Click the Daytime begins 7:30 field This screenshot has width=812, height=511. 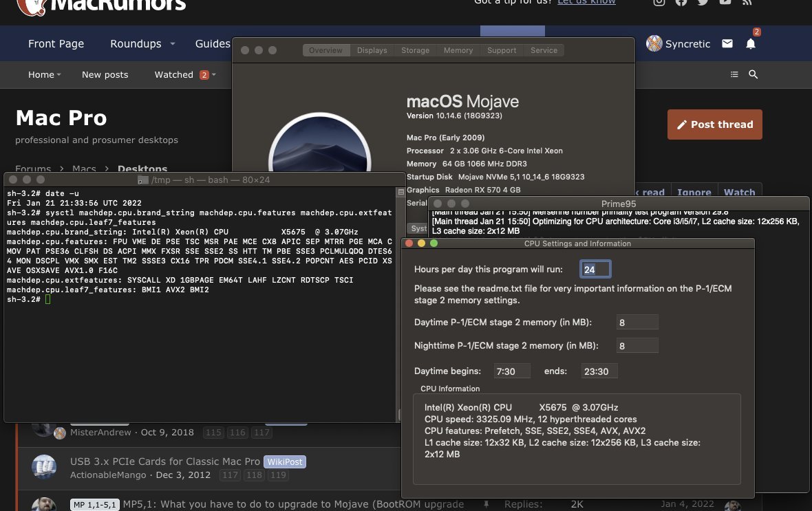pos(512,371)
